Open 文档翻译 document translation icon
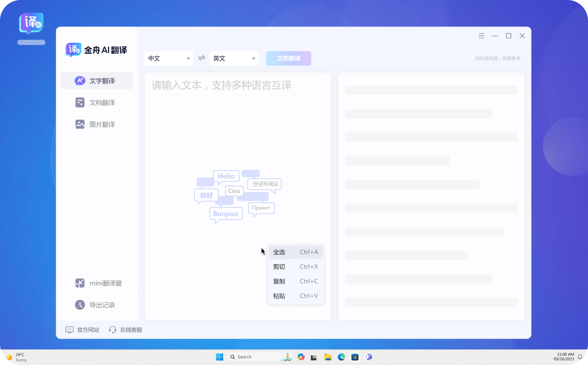This screenshot has height=365, width=588. (x=80, y=102)
